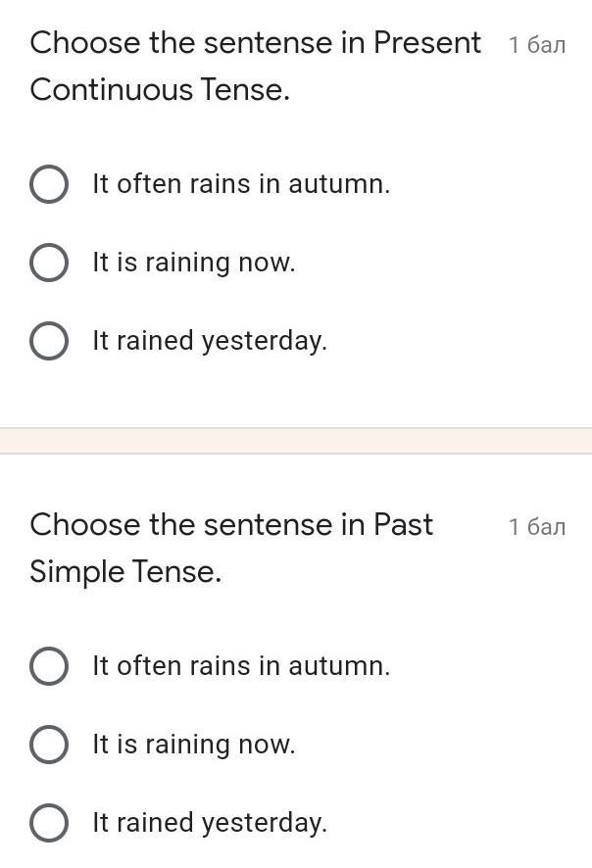Select 'It often rains' radio in Past Simple question

49,666
